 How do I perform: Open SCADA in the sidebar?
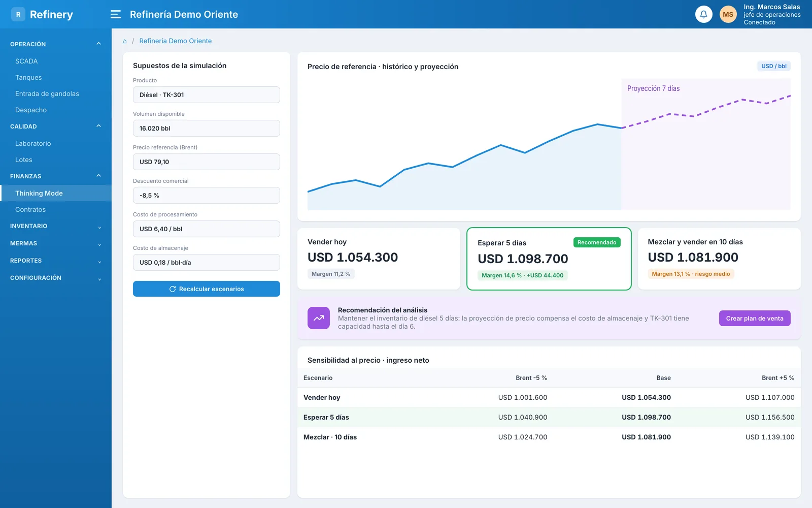56,61
